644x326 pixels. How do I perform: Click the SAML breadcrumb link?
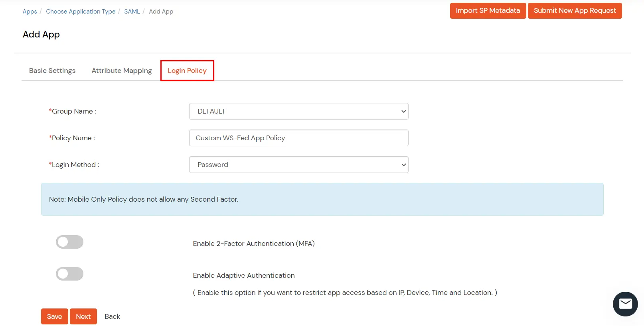(132, 12)
